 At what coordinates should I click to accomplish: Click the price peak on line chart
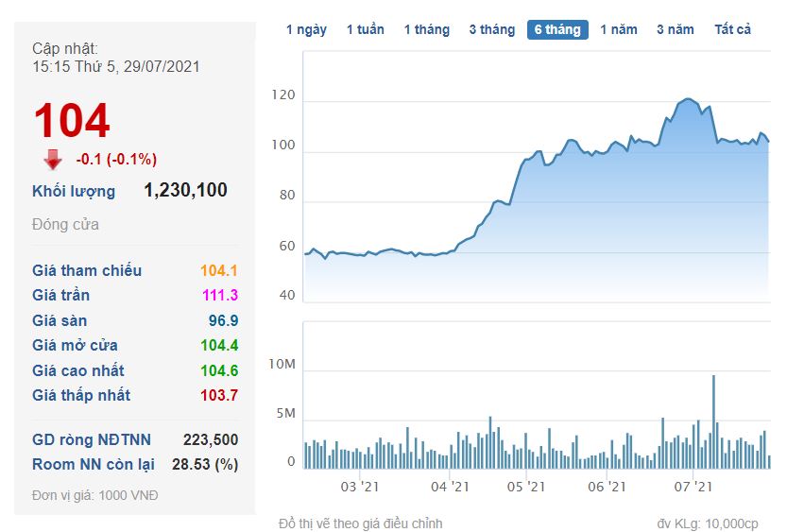687,98
